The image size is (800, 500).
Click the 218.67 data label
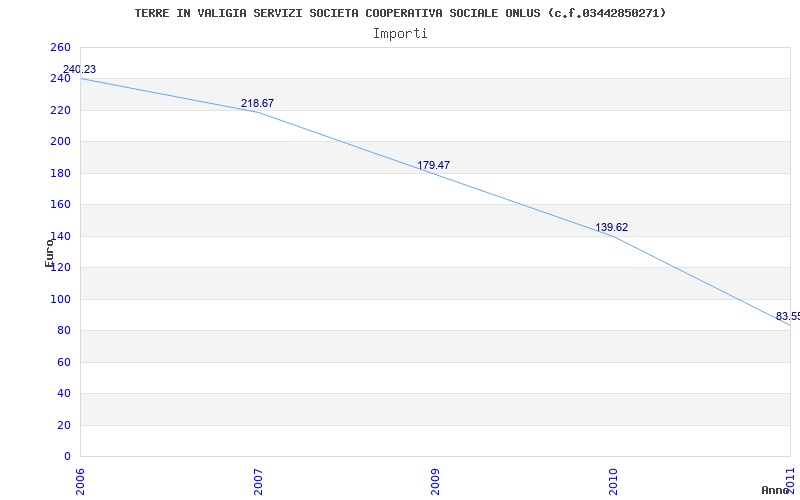tap(257, 103)
